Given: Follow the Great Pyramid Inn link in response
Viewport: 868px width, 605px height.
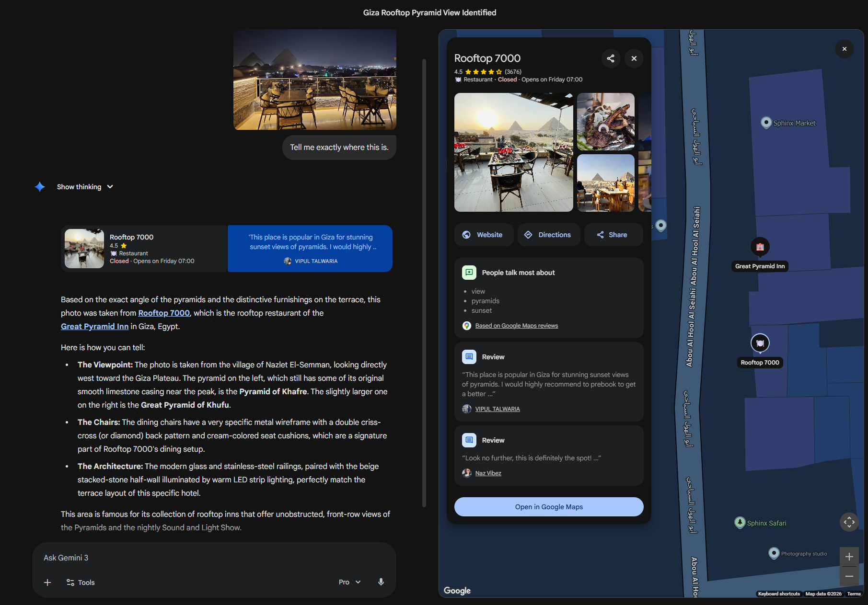Looking at the screenshot, I should [94, 326].
